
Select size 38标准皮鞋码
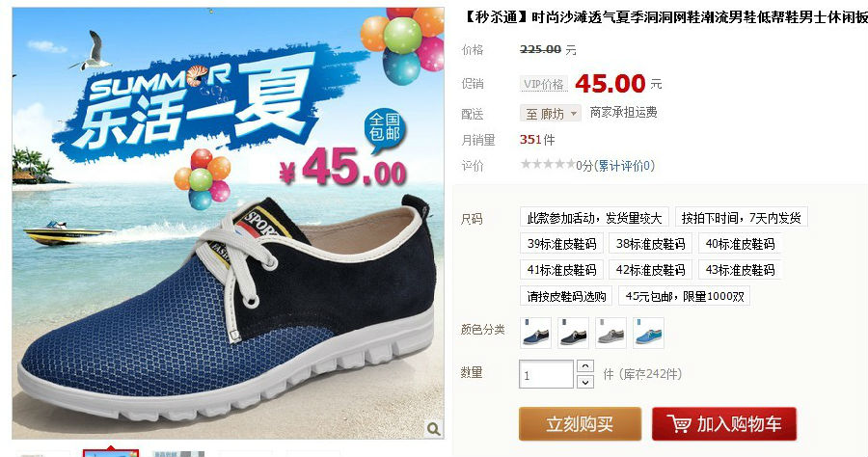[x=650, y=244]
